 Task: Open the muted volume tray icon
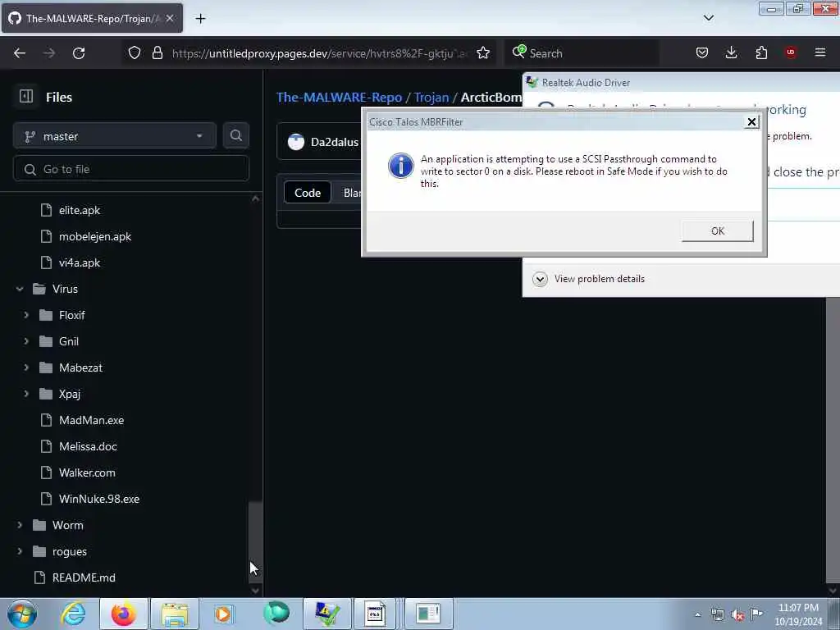pos(737,614)
